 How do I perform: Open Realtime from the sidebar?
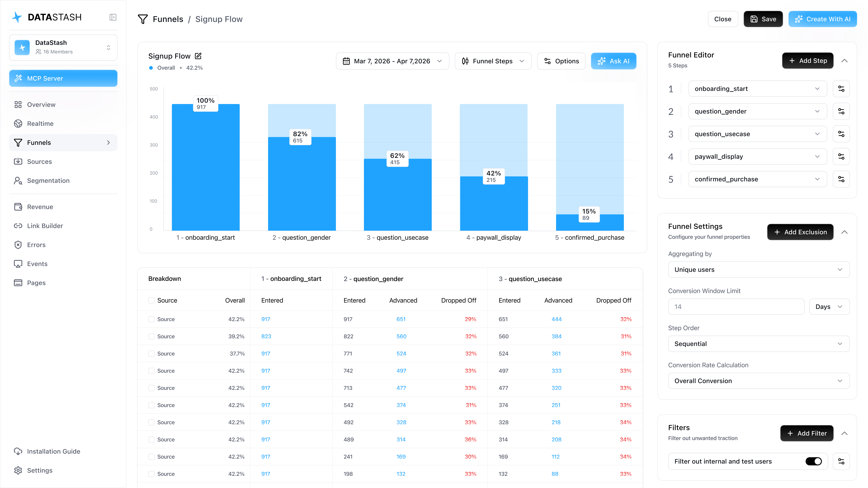click(40, 123)
